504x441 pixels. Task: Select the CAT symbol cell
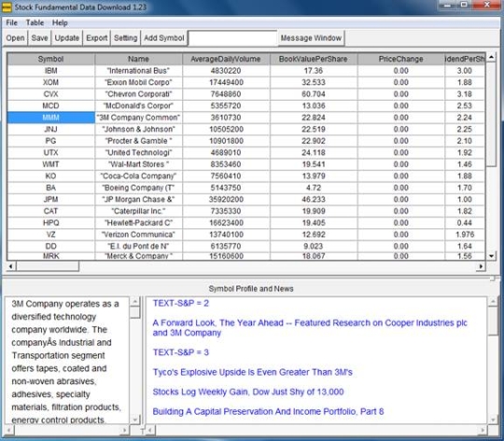pyautogui.click(x=50, y=211)
